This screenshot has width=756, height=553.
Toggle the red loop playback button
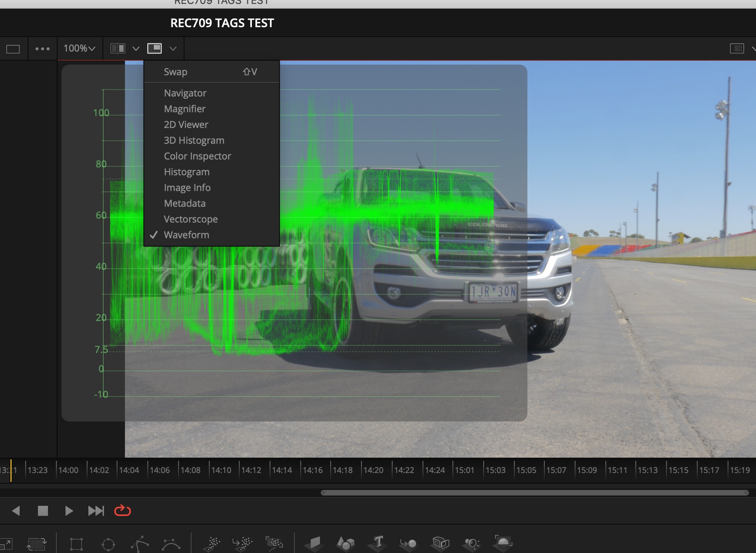123,510
